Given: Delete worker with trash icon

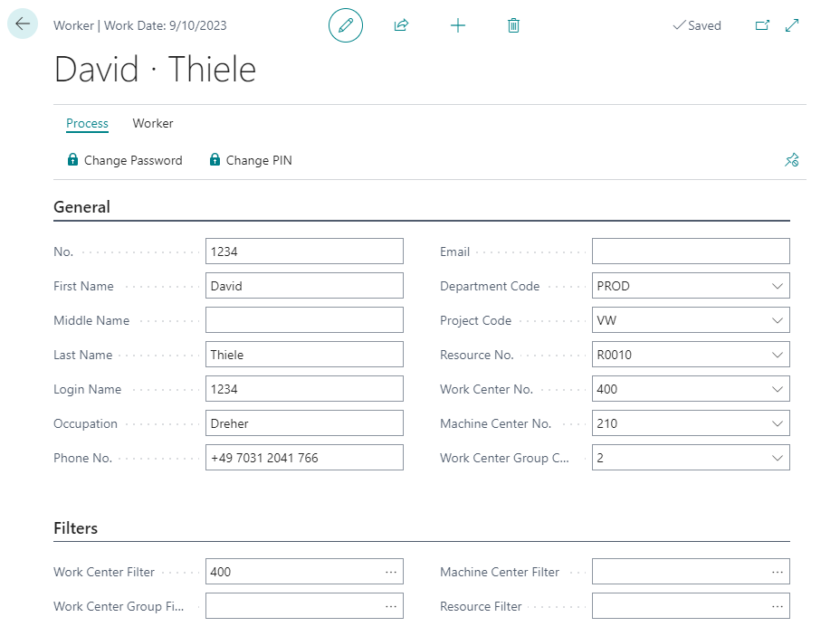Looking at the screenshot, I should coord(513,25).
